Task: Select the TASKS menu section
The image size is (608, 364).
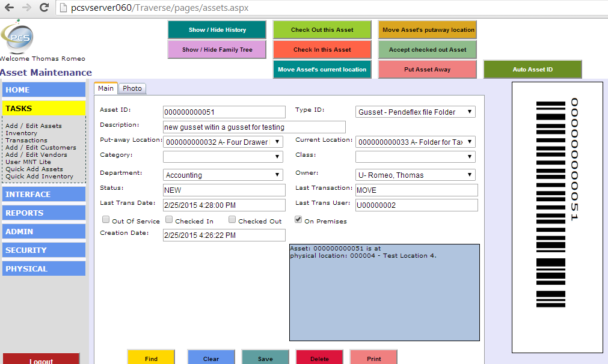Action: pos(44,108)
